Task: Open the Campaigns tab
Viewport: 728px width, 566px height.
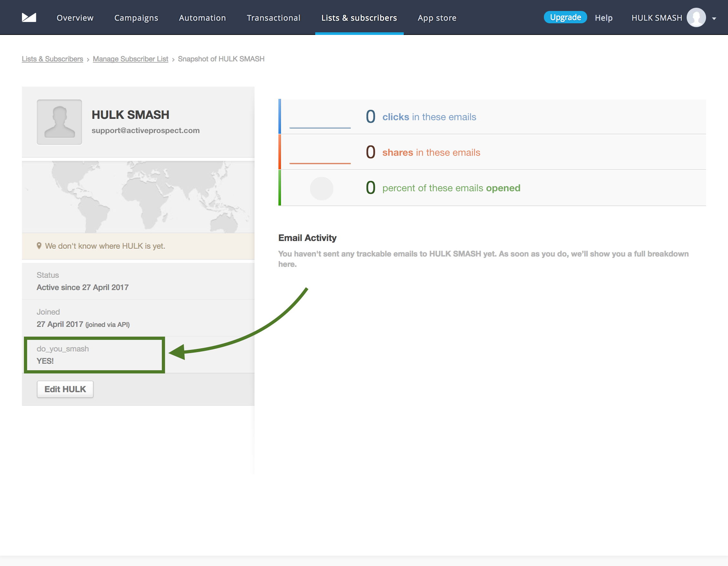Action: [x=136, y=18]
